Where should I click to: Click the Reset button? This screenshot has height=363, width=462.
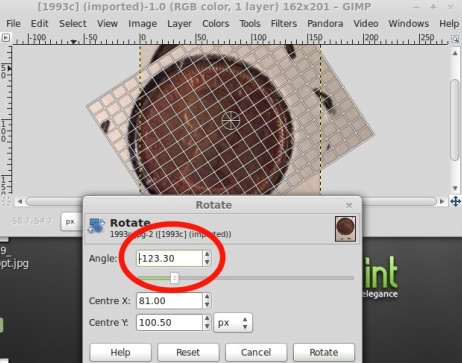point(188,352)
